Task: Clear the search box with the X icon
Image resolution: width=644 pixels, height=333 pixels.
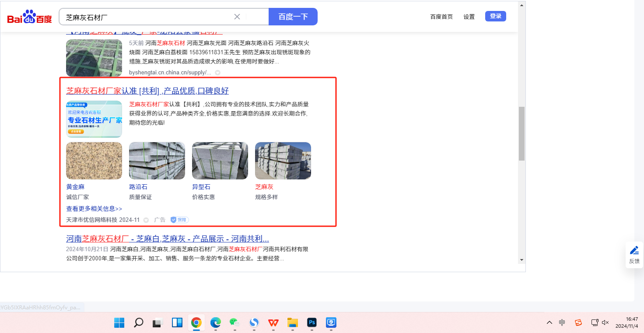Action: click(237, 17)
